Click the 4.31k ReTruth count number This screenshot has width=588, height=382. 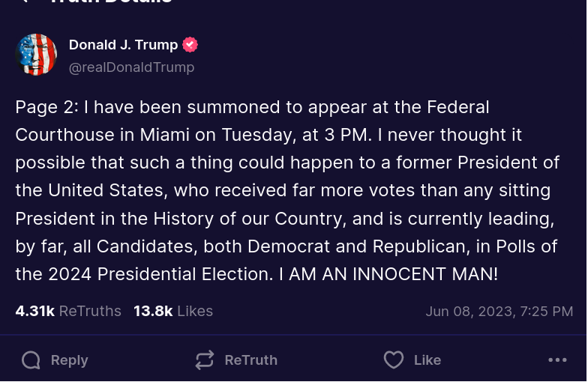tap(34, 311)
